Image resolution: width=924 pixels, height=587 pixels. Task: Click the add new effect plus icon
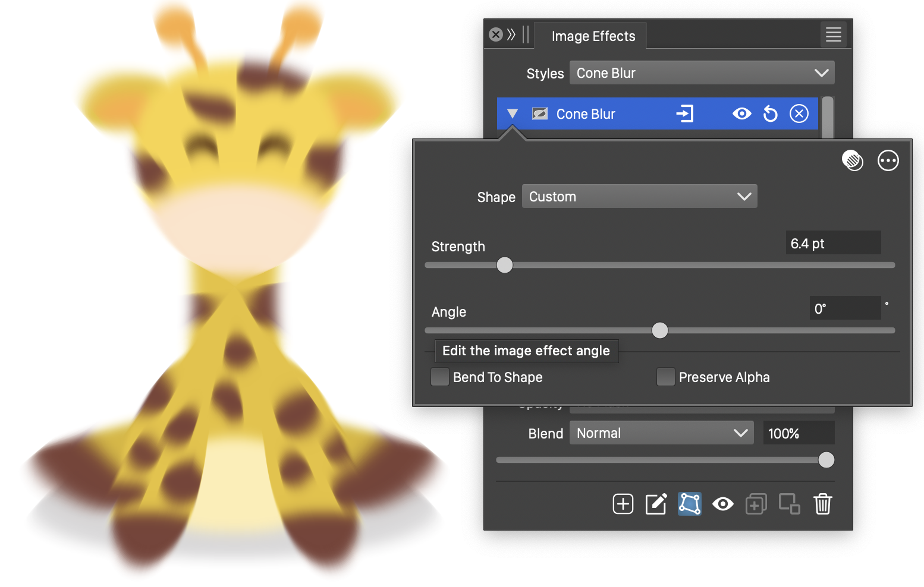pos(623,504)
